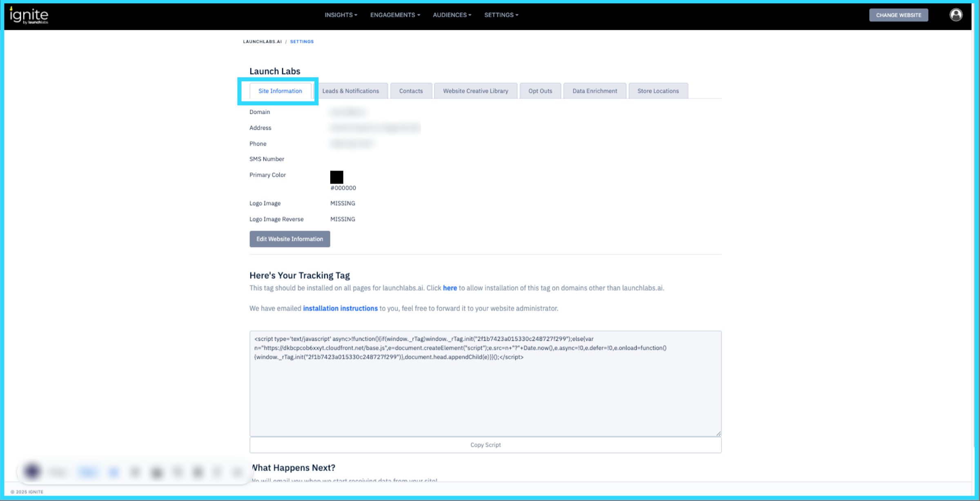Expand the Engagements dropdown menu

click(x=395, y=15)
